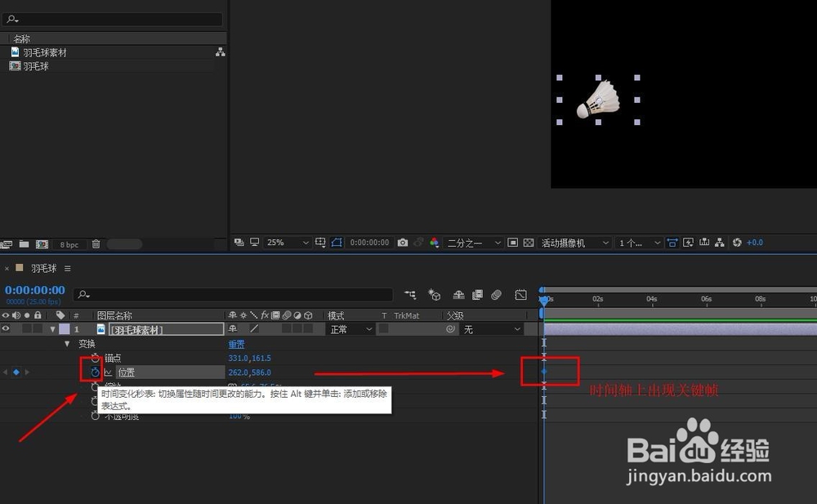Click the 名称 column header

(21, 38)
